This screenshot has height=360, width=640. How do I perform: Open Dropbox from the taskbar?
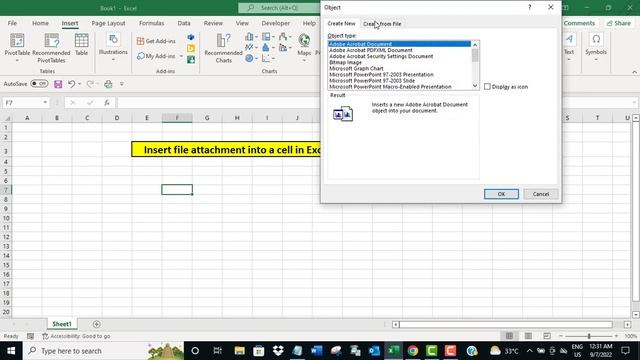278,351
